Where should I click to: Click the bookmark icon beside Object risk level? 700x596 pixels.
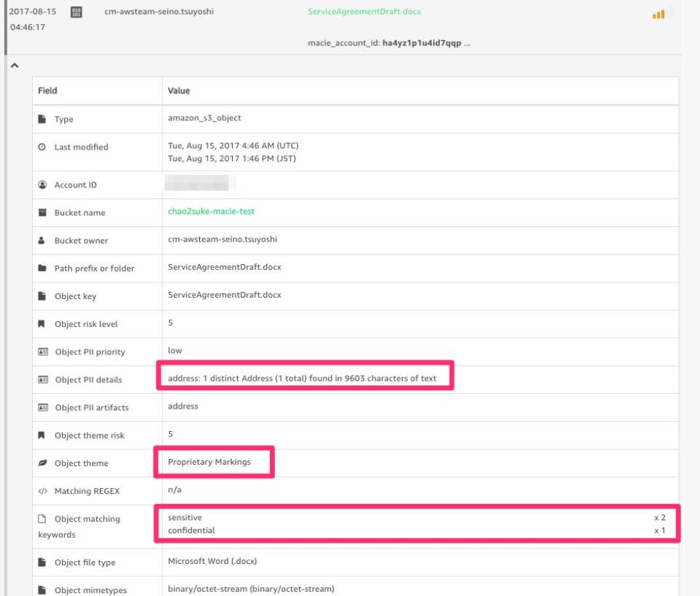42,324
